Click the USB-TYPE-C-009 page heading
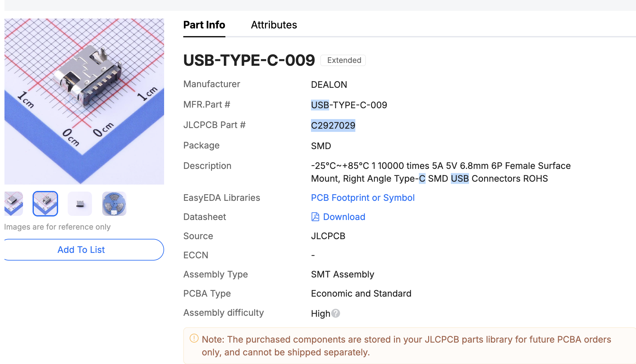The image size is (636, 364). 249,60
